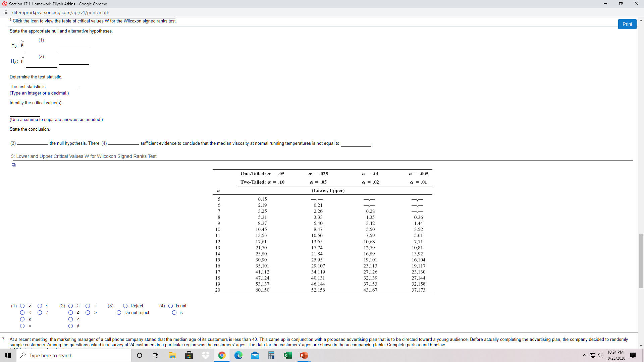Select the 'Reject' radio option
644x362 pixels.
(125, 306)
